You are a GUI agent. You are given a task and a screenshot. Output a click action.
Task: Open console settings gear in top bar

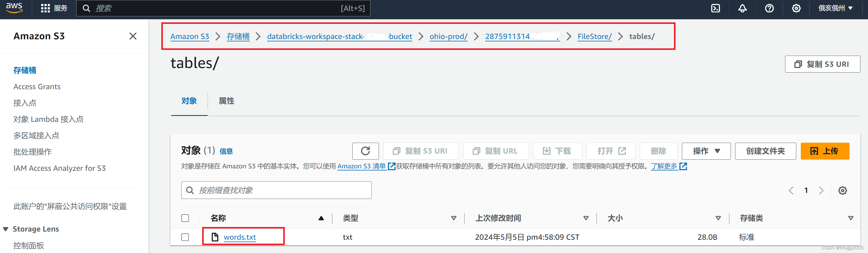tap(796, 8)
